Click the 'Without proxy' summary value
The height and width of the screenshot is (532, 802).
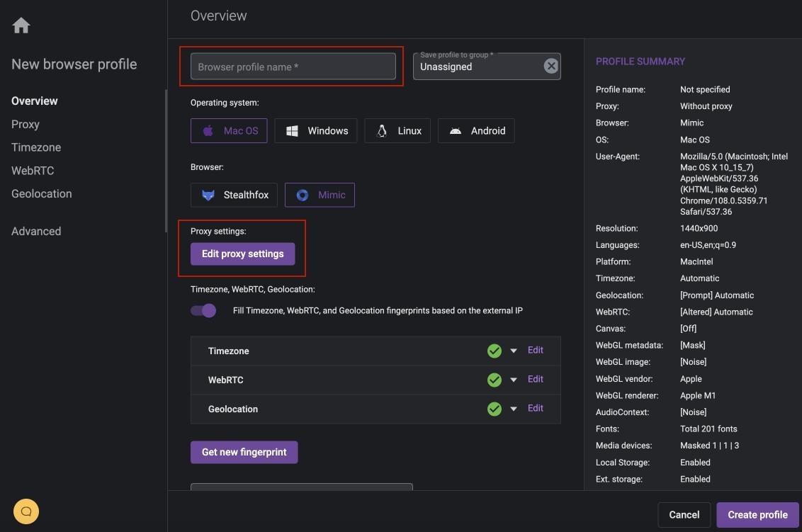click(x=706, y=106)
